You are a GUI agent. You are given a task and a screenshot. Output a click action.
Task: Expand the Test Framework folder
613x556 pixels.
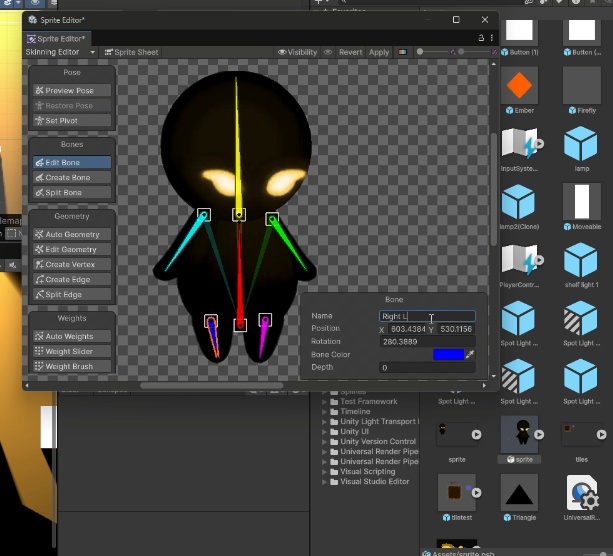(x=324, y=402)
